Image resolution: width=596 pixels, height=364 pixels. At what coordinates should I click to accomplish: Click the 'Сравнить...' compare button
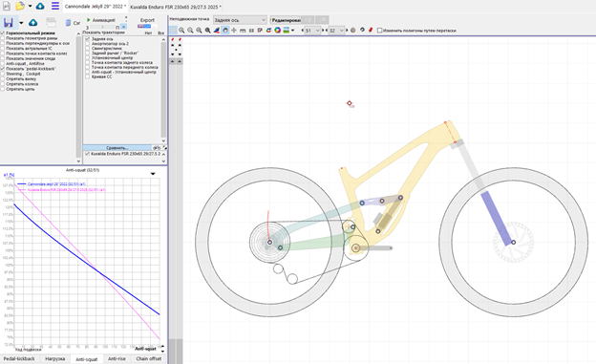tap(117, 147)
